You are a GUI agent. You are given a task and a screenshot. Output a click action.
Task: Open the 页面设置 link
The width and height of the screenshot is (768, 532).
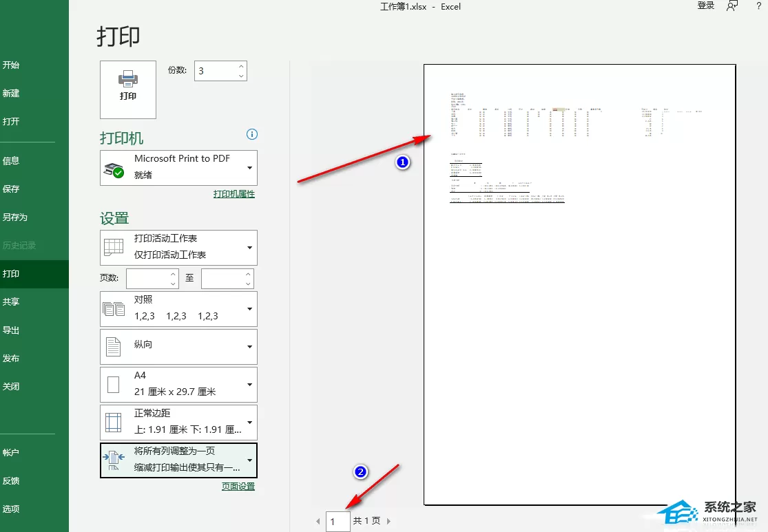tap(238, 487)
